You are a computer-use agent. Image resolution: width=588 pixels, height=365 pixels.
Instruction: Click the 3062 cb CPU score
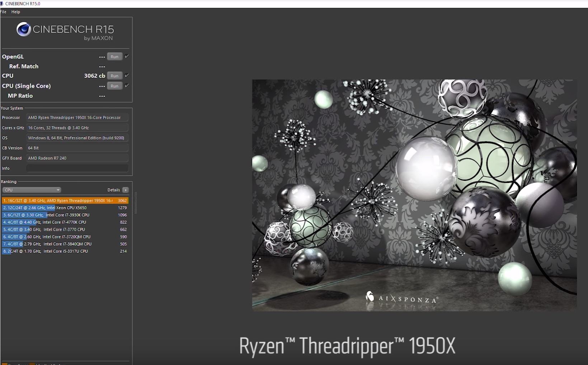[x=95, y=76]
